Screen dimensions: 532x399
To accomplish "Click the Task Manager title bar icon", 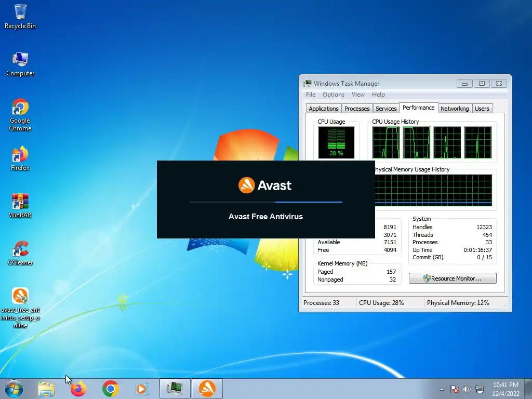I will click(308, 84).
